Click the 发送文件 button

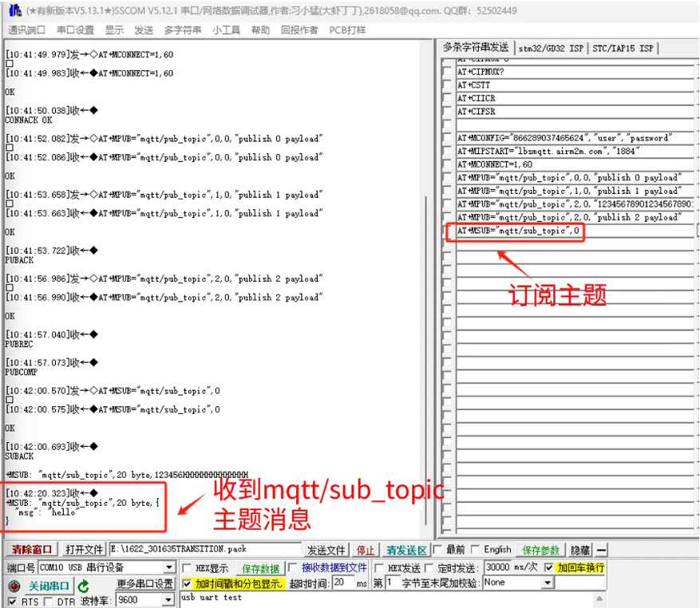326,550
